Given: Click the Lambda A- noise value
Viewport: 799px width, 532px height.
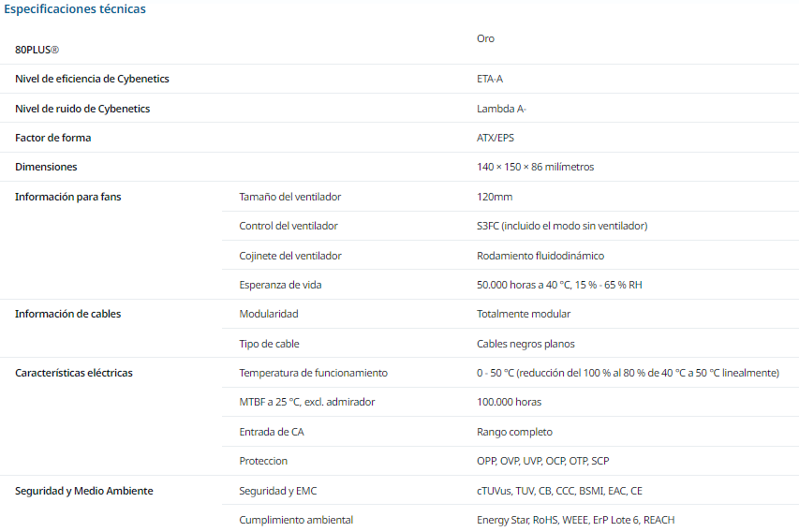Looking at the screenshot, I should [x=501, y=109].
